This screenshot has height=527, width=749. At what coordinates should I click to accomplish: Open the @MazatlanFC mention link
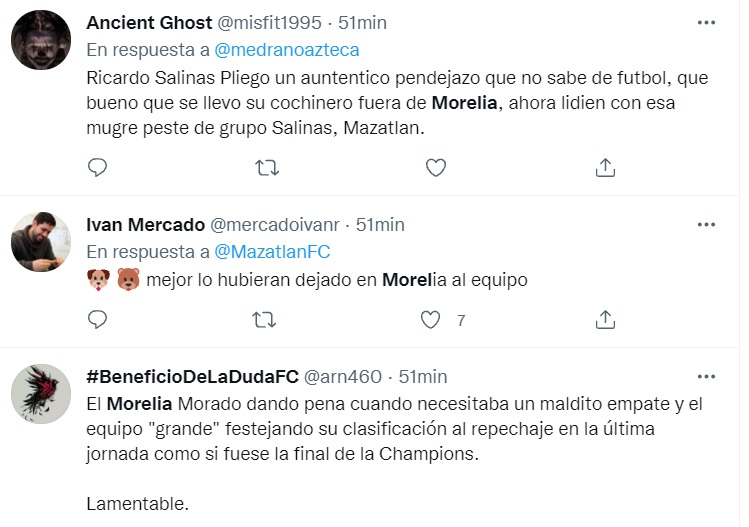(272, 252)
